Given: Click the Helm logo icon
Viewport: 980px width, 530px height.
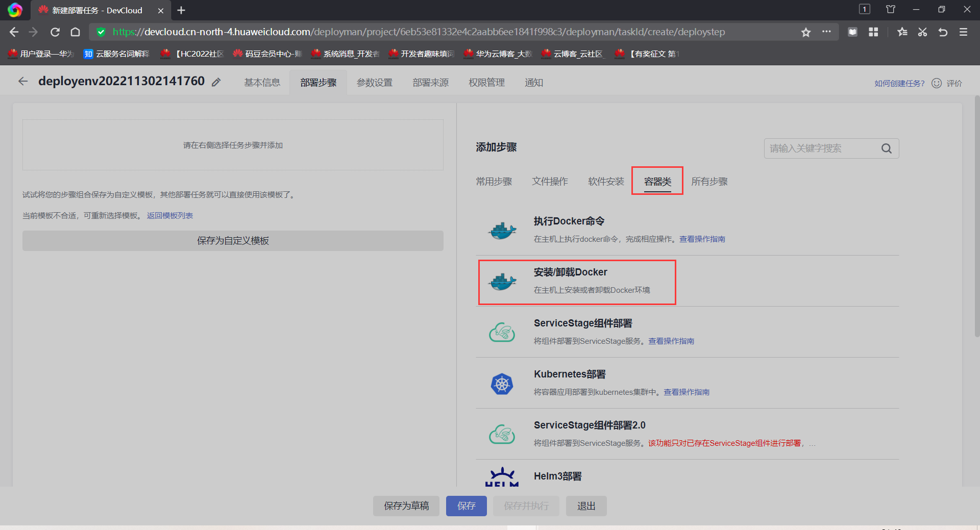Looking at the screenshot, I should click(x=502, y=477).
